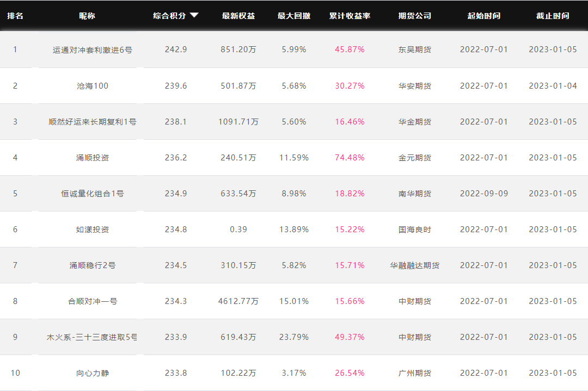Viewport: 588px width, 391px height.
Task: Select score value 238.1
Action: (x=176, y=122)
